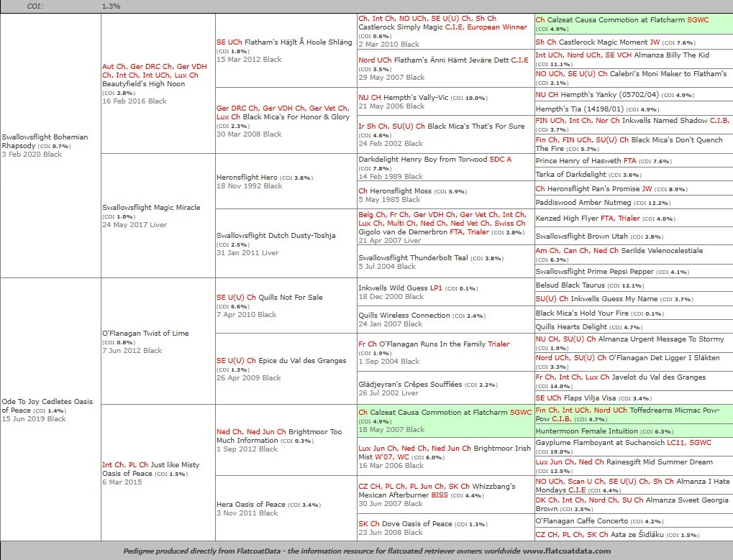Click "Swallowsflight Bohemian Rhapsody" in the pedigree
Screen dimensions: 733x560
[45, 141]
